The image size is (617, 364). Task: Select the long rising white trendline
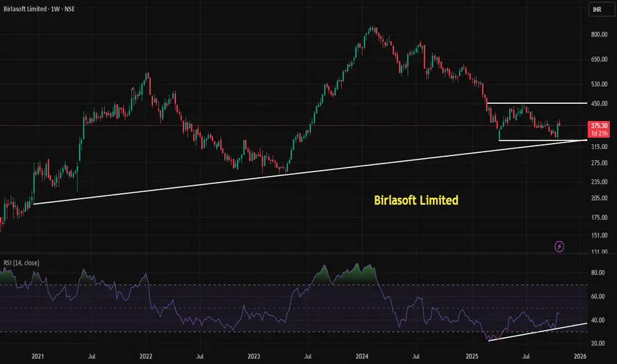click(x=310, y=172)
